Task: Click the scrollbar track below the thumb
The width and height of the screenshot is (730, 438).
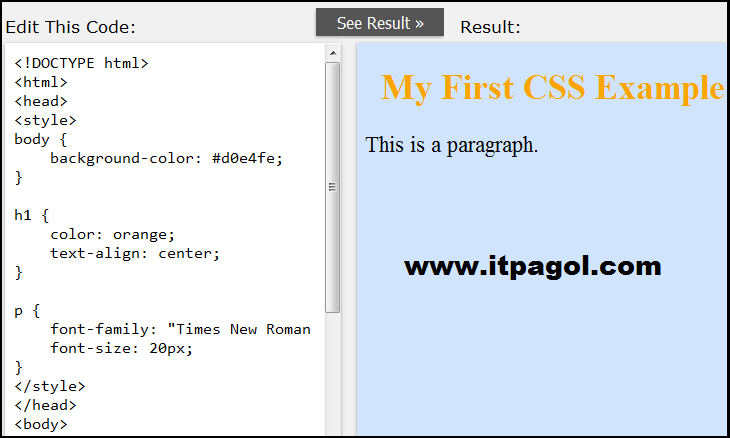Action: [x=333, y=373]
